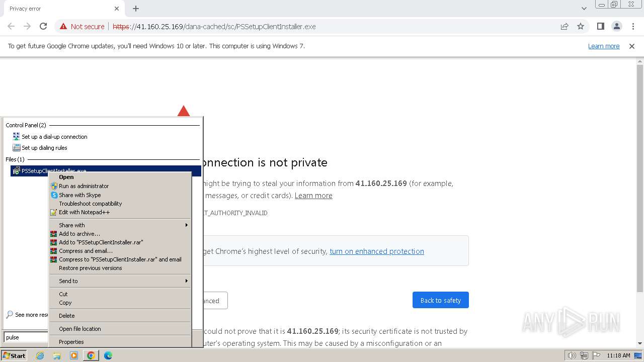Open Windows Explorer from the taskbar
The height and width of the screenshot is (362, 644).
pos(57,355)
